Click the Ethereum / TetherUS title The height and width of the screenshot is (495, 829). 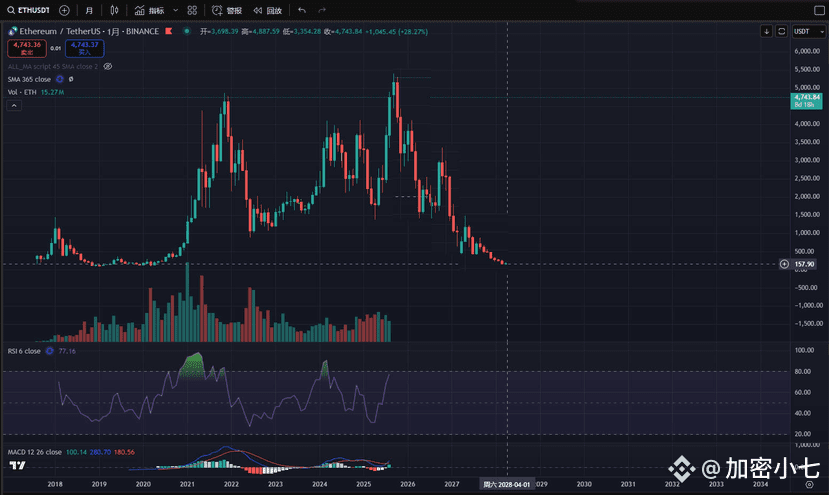click(60, 31)
